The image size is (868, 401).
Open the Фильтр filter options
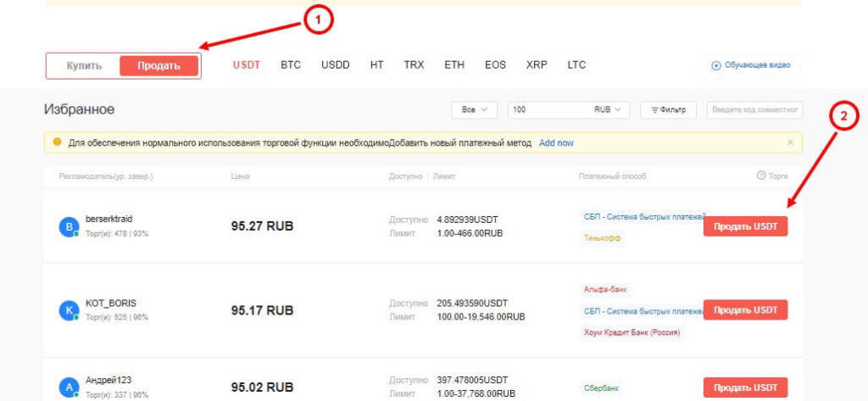[x=668, y=110]
